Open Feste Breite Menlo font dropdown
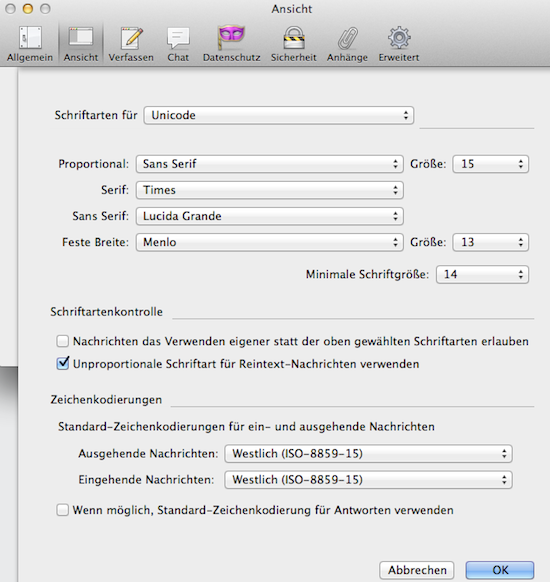This screenshot has width=550, height=582. click(x=269, y=242)
